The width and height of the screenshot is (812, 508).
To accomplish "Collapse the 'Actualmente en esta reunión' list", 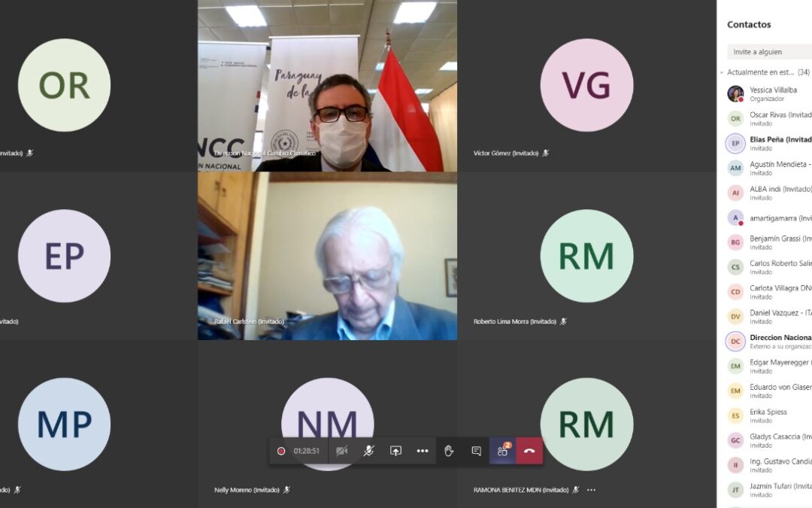I will (x=722, y=72).
